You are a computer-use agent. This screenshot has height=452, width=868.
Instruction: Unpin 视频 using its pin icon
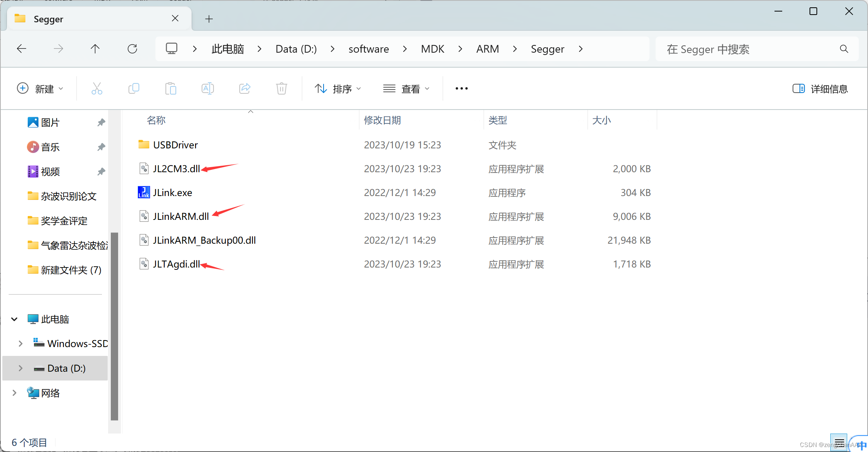[101, 172]
